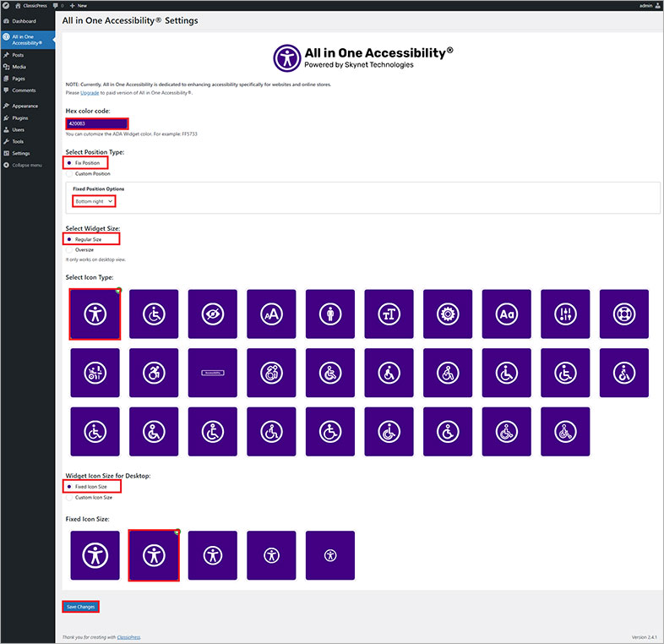Select the Custom Position radio button
This screenshot has width=664, height=644.
(68, 173)
